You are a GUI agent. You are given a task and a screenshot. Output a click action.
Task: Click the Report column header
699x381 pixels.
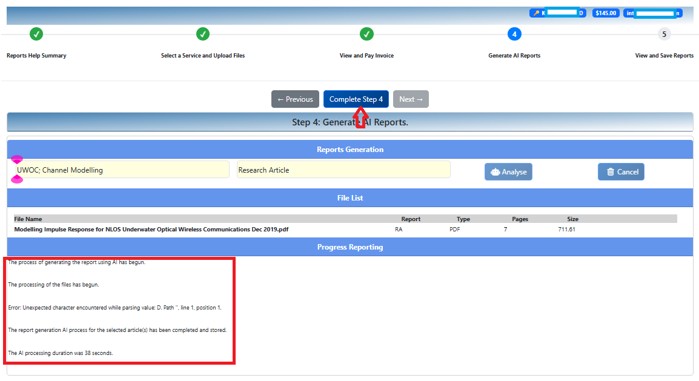411,219
